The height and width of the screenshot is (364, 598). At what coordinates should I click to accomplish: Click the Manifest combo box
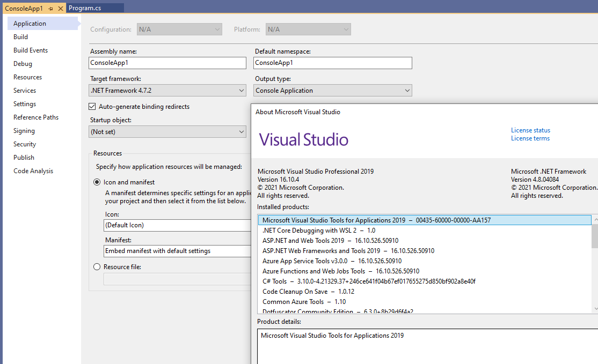[177, 251]
